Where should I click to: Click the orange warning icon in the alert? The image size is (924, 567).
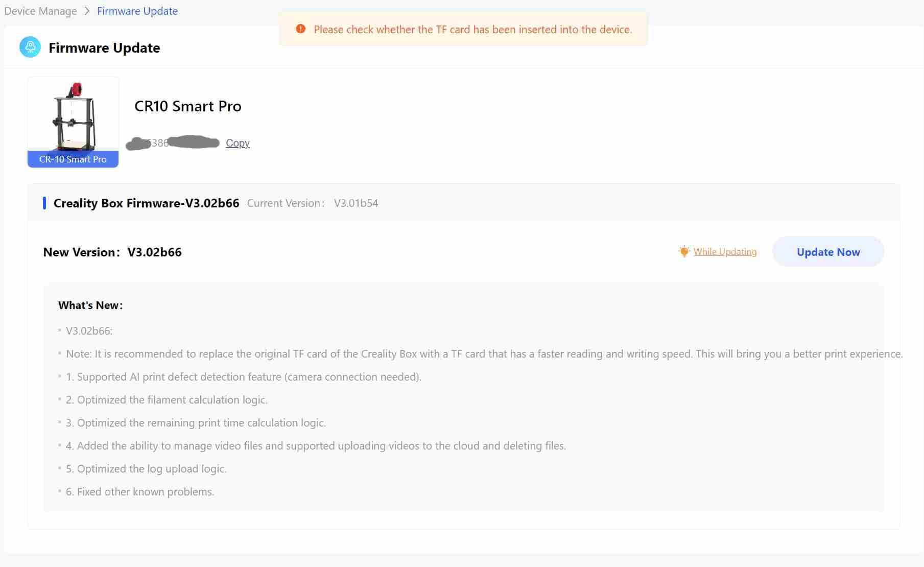point(301,29)
